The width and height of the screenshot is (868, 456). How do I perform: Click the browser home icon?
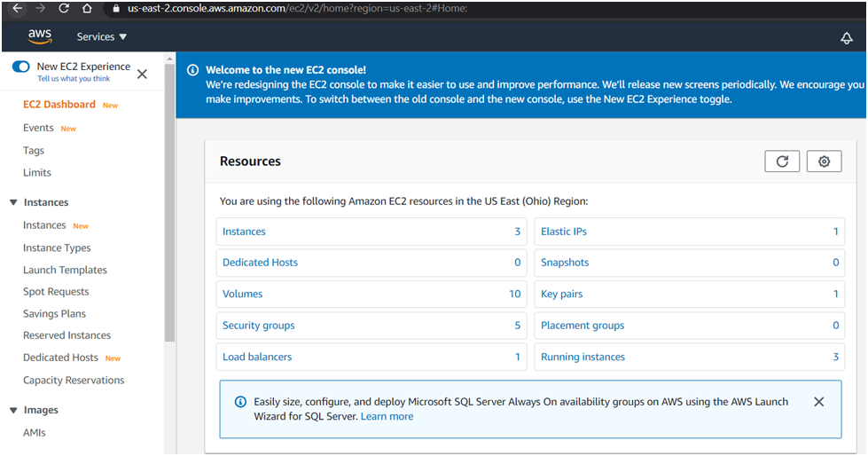[x=86, y=8]
